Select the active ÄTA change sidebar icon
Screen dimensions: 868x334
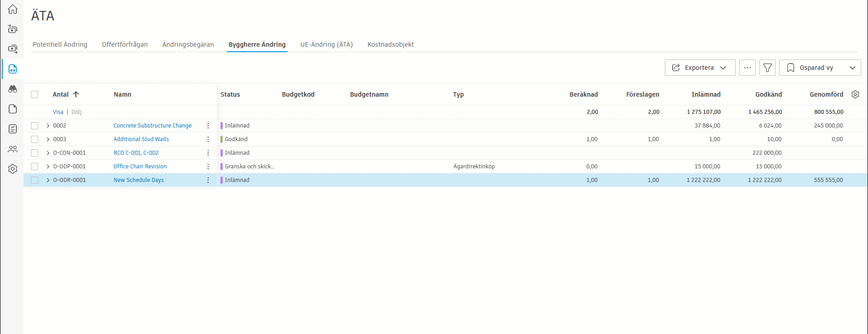click(x=13, y=69)
